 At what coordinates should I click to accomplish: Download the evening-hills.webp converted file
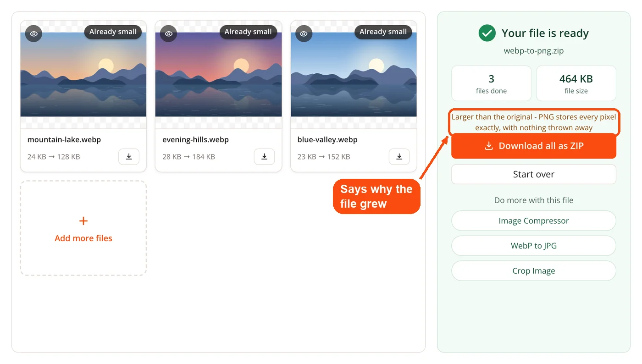[x=264, y=157]
